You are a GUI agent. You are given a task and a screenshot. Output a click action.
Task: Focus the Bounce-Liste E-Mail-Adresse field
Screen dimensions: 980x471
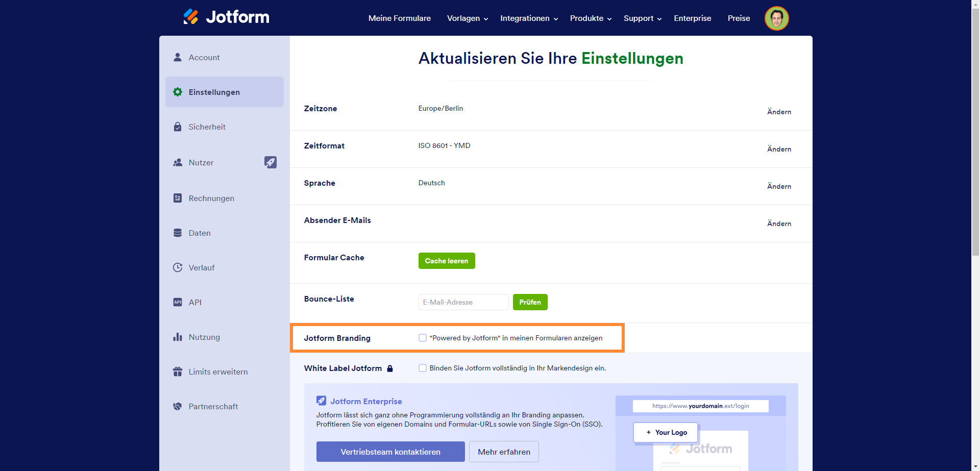(463, 302)
